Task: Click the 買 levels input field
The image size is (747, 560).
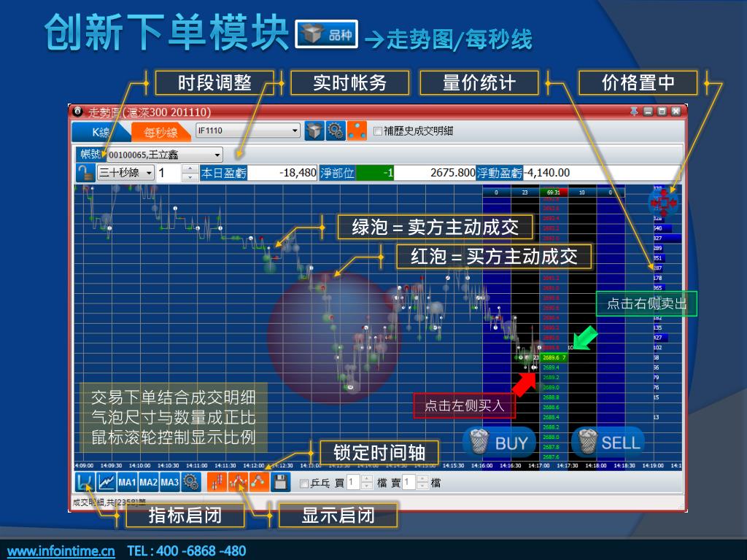Action: coord(354,483)
